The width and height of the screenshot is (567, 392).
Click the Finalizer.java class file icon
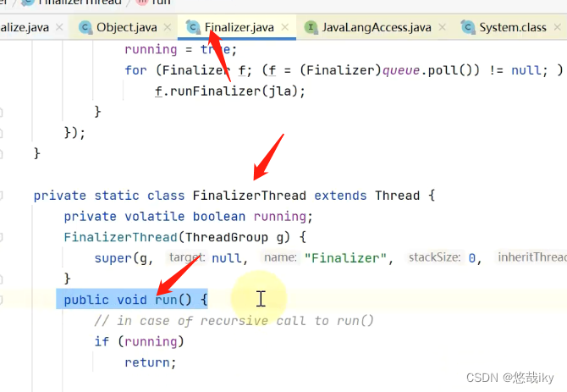193,27
